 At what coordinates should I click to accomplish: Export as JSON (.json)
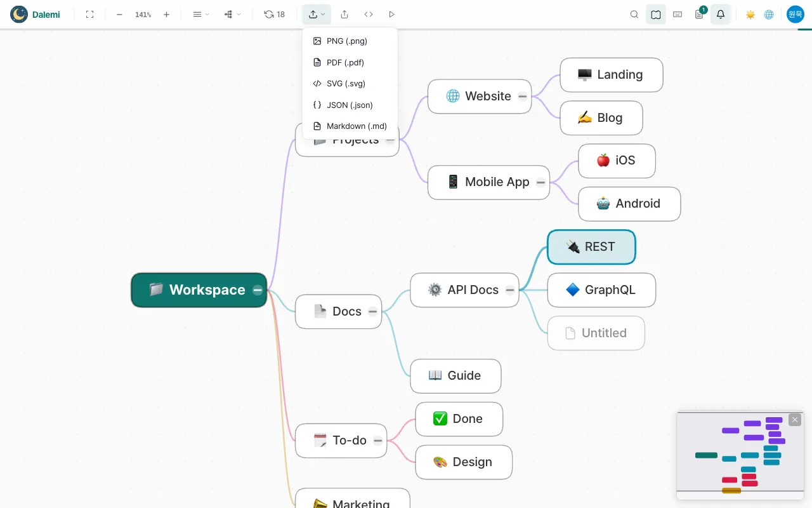pos(350,105)
